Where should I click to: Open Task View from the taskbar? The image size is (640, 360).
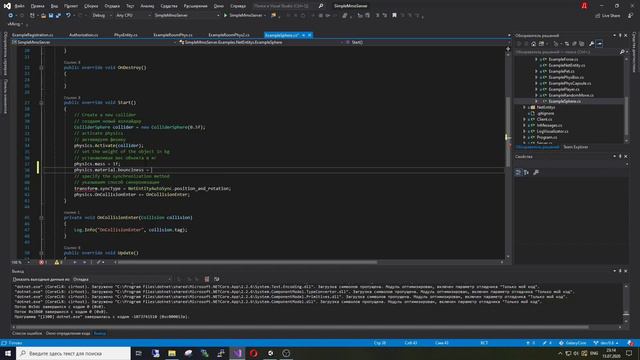pos(139,353)
